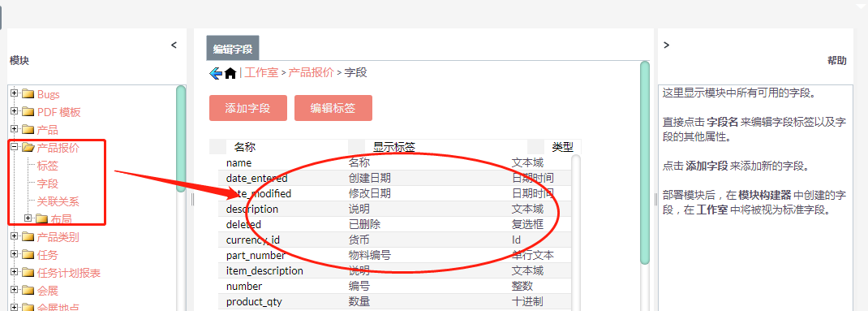Open the 标签 tree item
The height and width of the screenshot is (311, 868).
(48, 166)
